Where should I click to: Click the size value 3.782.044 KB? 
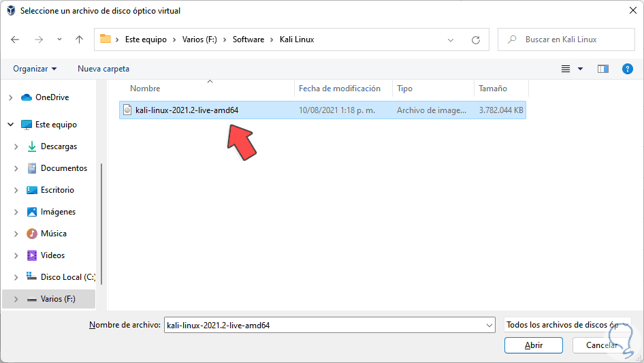coord(501,110)
